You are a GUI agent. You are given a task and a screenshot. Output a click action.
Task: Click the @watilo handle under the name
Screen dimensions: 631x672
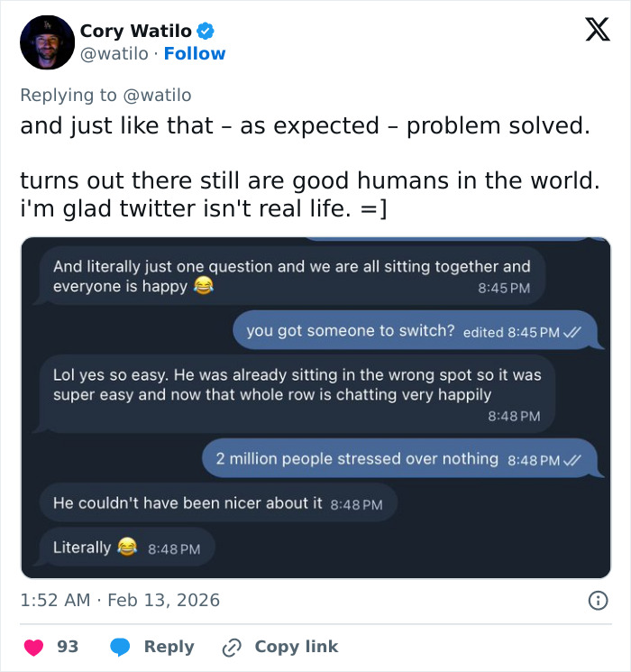[114, 54]
